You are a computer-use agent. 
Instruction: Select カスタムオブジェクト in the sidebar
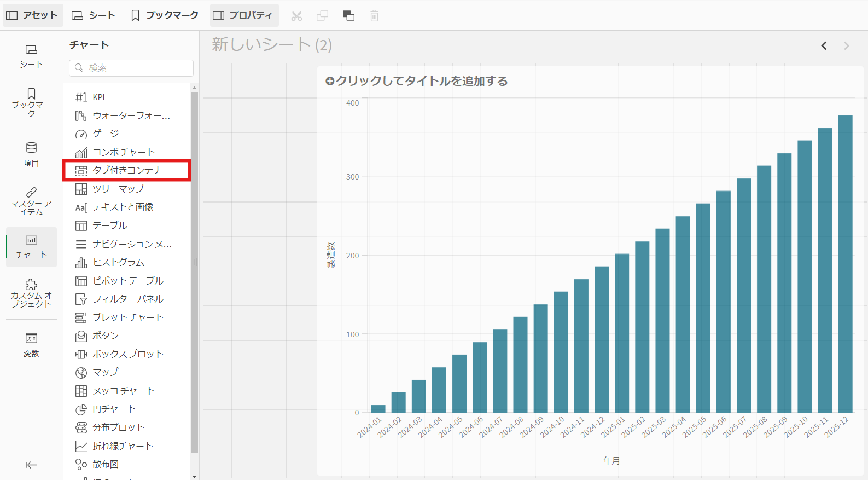[x=31, y=293]
